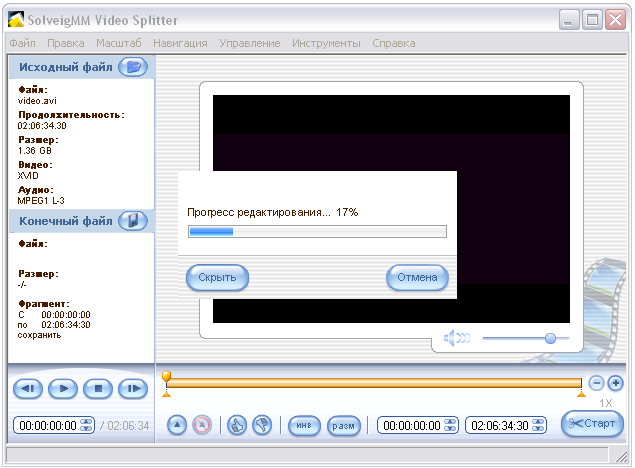
Task: Click the SolveigMM Video Splitter app icon
Action: tap(16, 20)
